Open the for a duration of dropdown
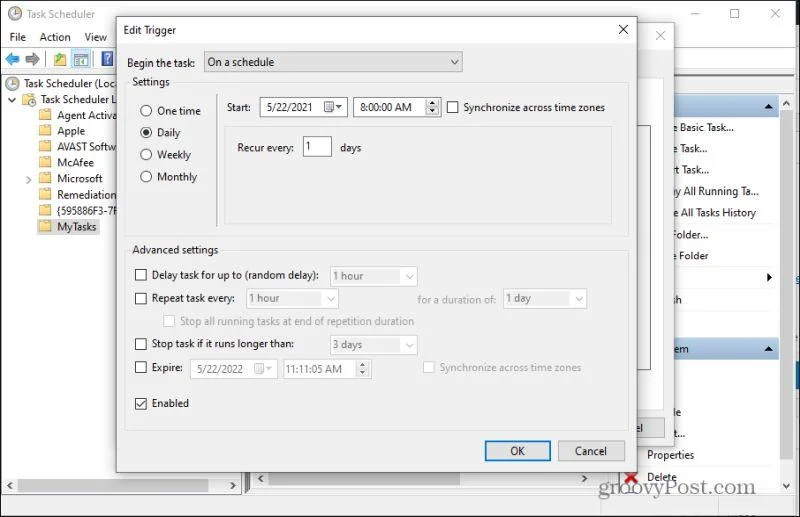Viewport: 800px width, 517px height. click(x=545, y=298)
